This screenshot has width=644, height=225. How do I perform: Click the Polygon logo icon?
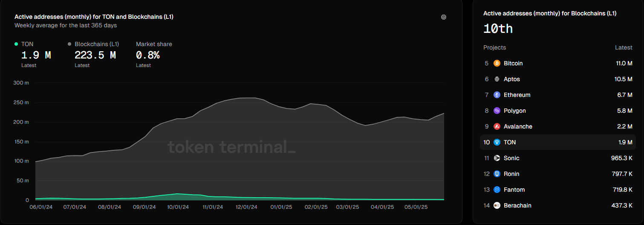tap(497, 111)
